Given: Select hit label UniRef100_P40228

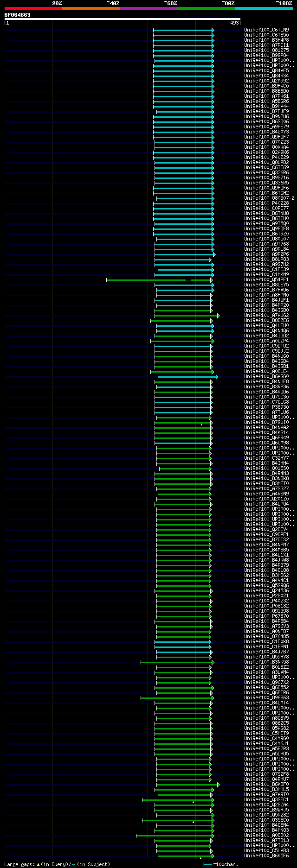Looking at the screenshot, I should pos(266,203).
